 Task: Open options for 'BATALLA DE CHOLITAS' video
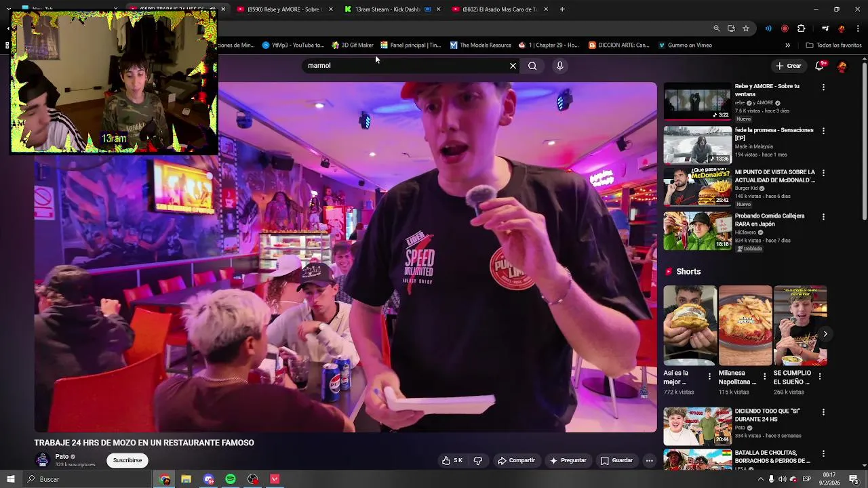point(823,453)
